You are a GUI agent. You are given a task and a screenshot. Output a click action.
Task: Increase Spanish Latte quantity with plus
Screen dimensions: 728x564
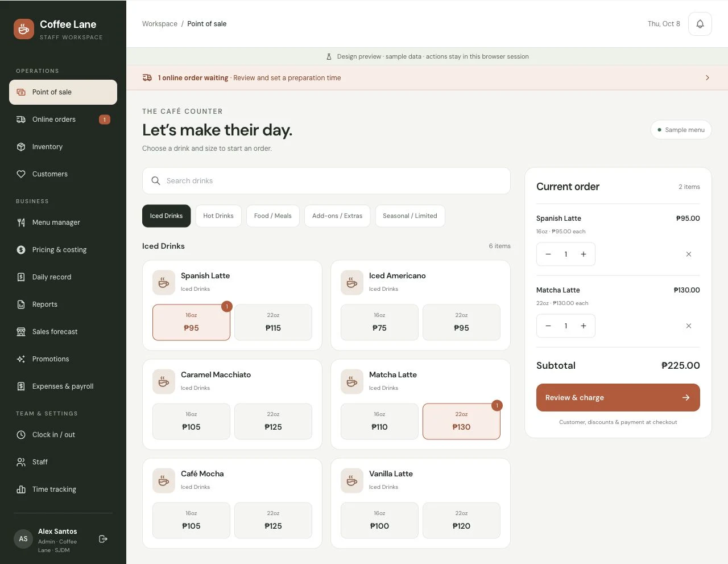584,254
